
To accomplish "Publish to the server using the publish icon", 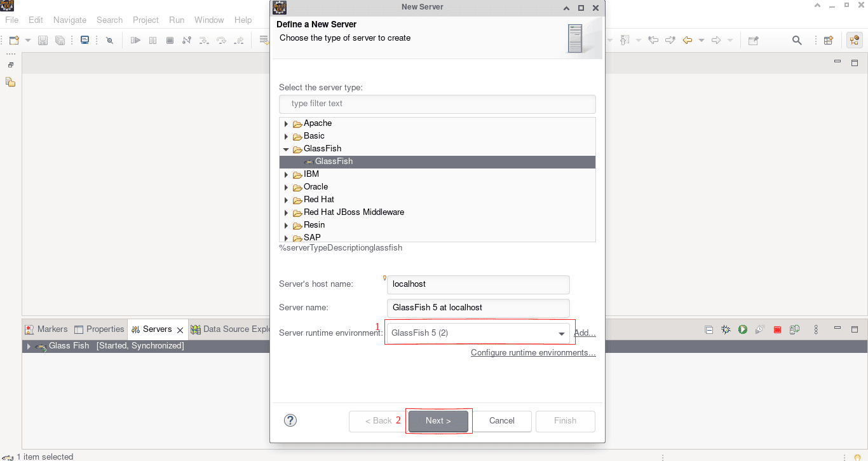I will pyautogui.click(x=794, y=329).
